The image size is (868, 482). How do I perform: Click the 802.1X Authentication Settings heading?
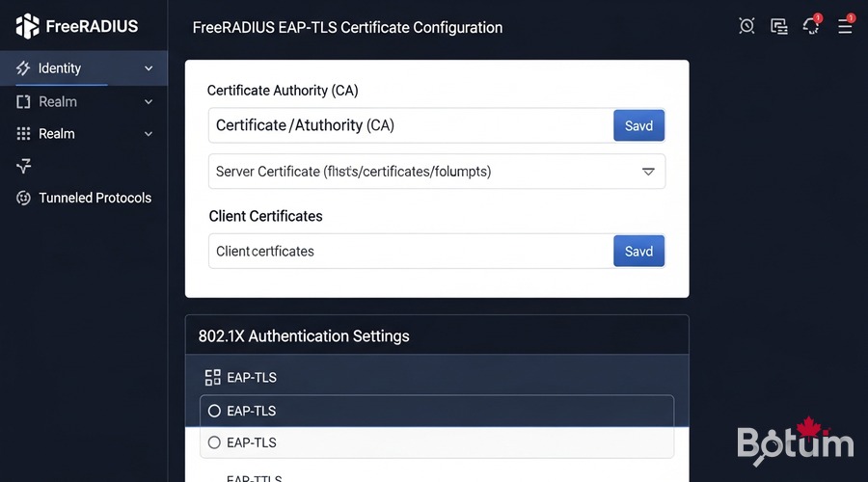(x=304, y=335)
